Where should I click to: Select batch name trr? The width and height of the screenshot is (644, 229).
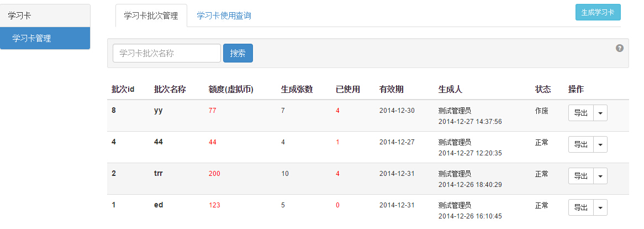point(158,174)
